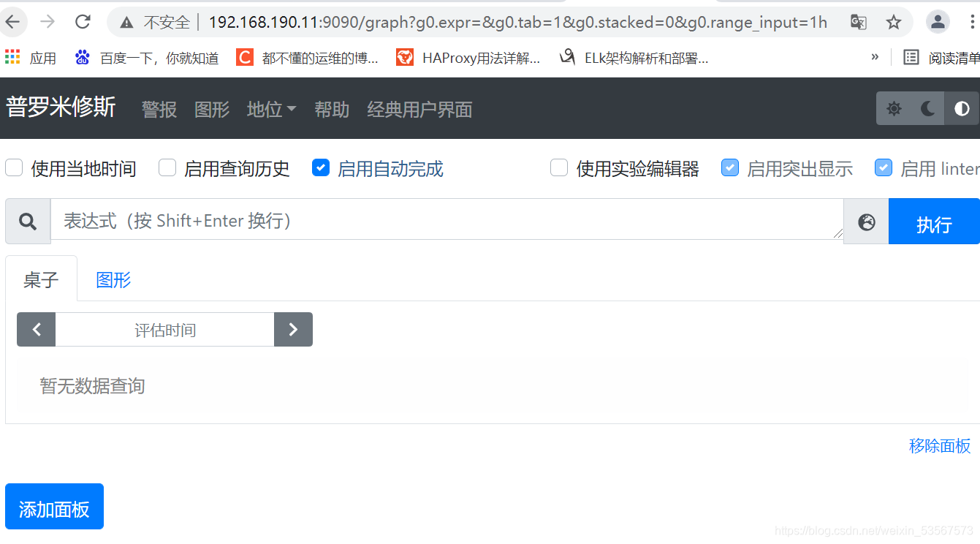
Task: Uncheck 启用自动完成 checkbox
Action: pos(321,167)
